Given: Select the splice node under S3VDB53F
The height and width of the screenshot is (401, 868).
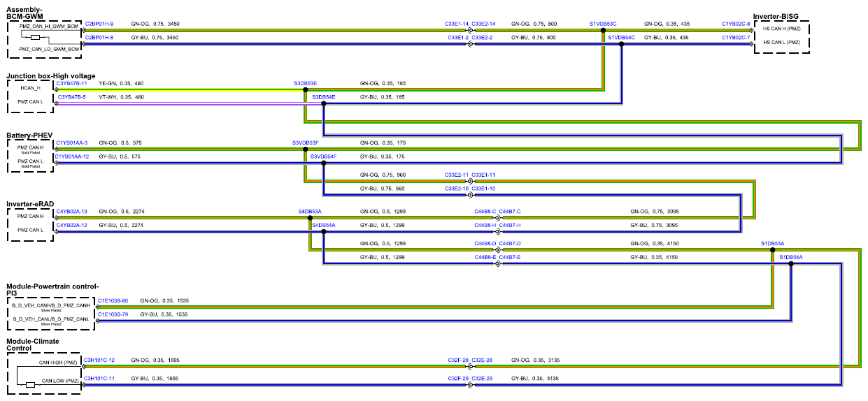Looking at the screenshot, I should pos(306,149).
